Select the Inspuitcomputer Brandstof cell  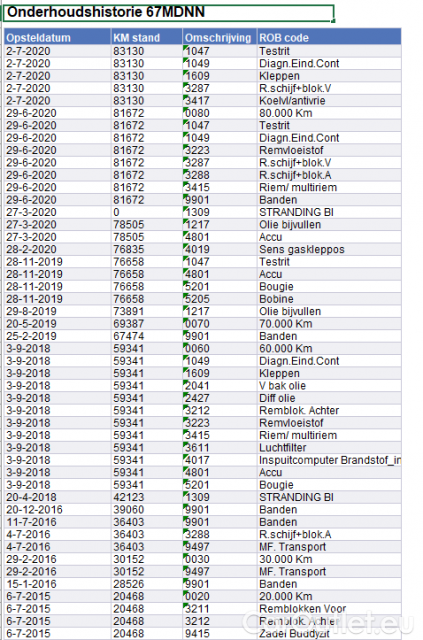[x=329, y=460]
